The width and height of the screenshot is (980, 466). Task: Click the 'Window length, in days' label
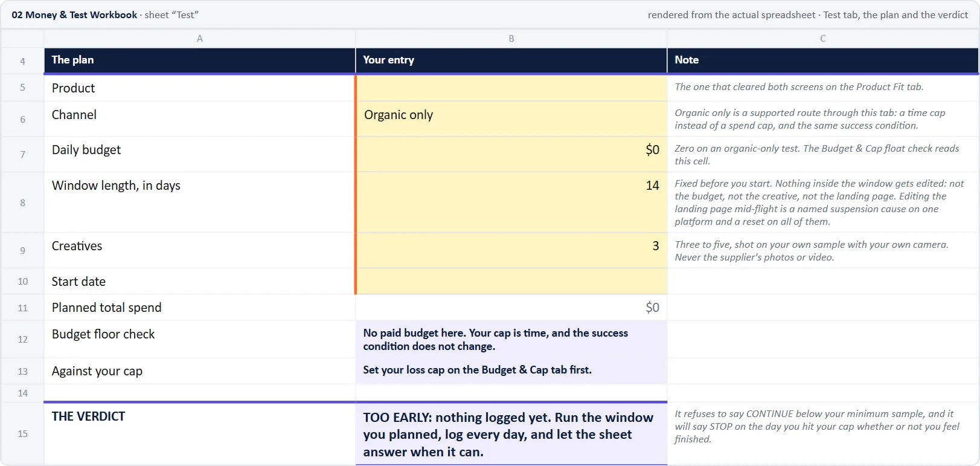pos(116,186)
